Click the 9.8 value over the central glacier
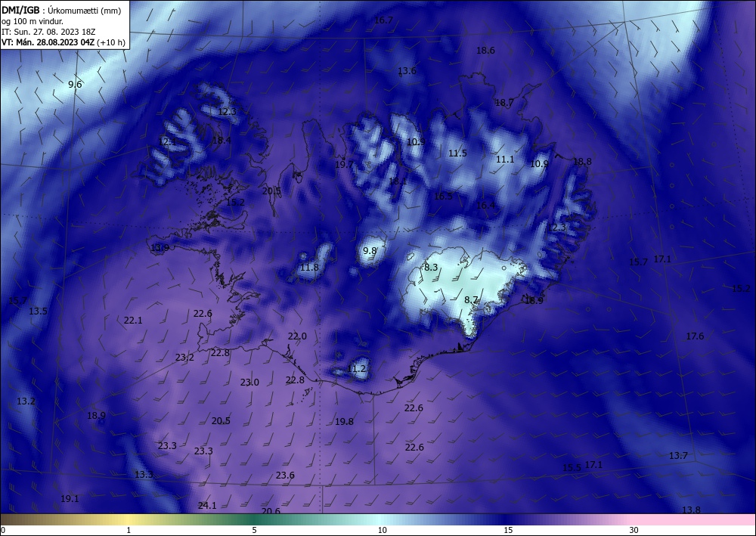 [370, 251]
